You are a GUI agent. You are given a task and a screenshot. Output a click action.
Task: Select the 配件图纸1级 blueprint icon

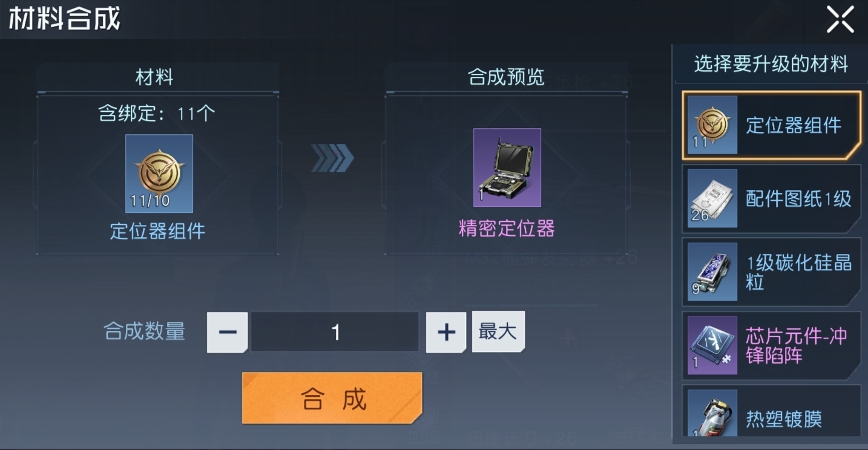pos(712,198)
